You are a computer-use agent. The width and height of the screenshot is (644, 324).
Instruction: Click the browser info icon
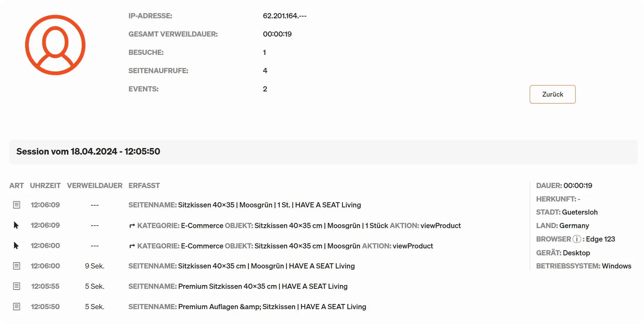point(577,239)
